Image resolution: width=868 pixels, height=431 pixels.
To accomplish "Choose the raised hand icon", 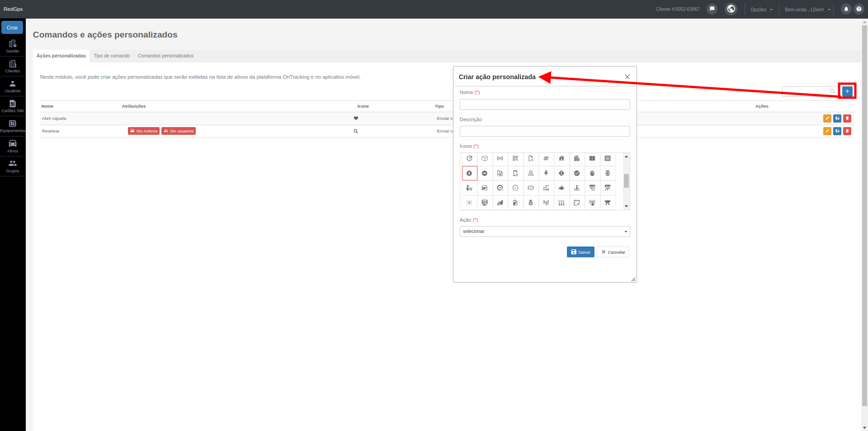I will (592, 173).
